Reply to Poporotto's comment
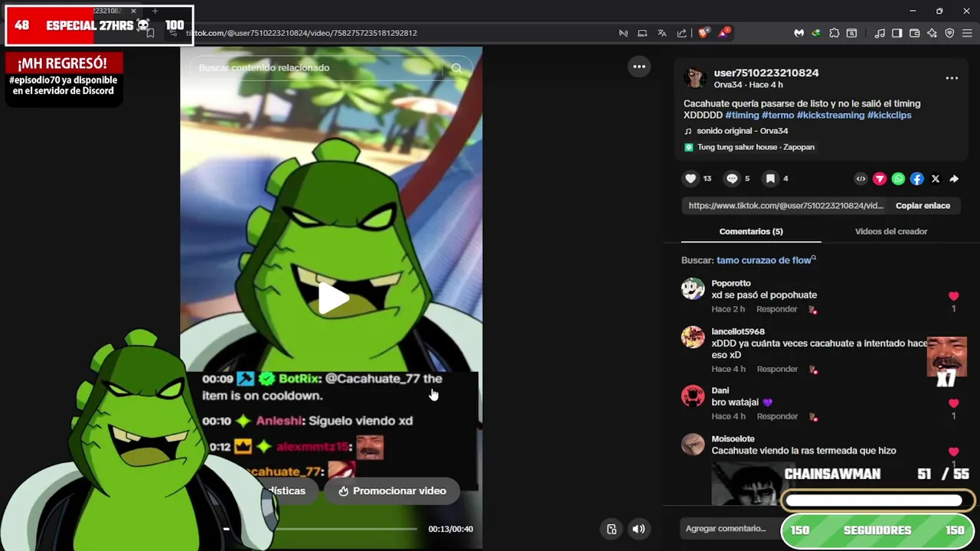980x551 pixels. tap(776, 309)
